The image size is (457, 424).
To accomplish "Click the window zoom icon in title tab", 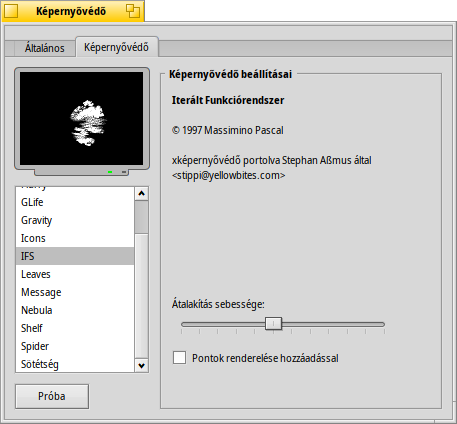I will tap(133, 11).
